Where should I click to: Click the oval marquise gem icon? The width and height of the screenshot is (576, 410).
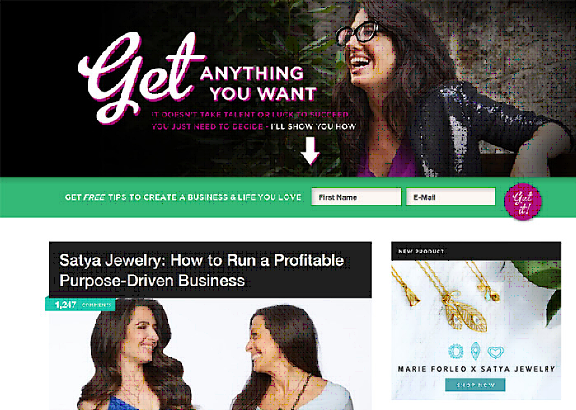(x=475, y=351)
